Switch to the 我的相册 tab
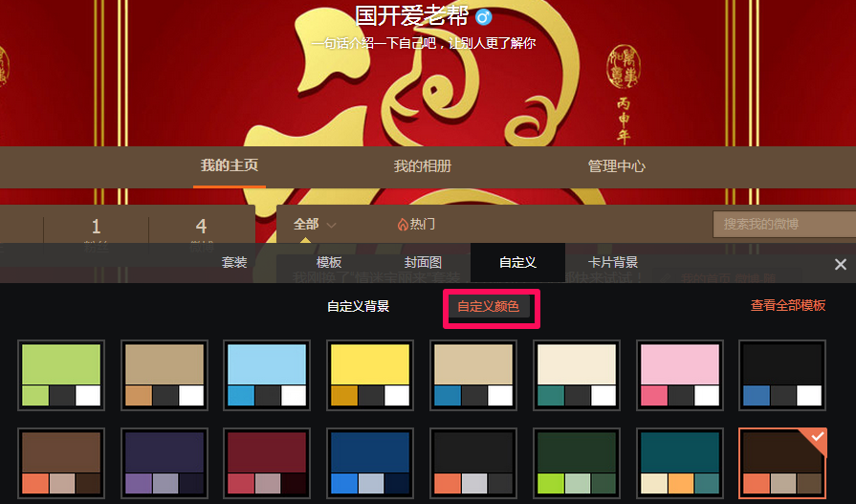The image size is (856, 504). tap(422, 165)
